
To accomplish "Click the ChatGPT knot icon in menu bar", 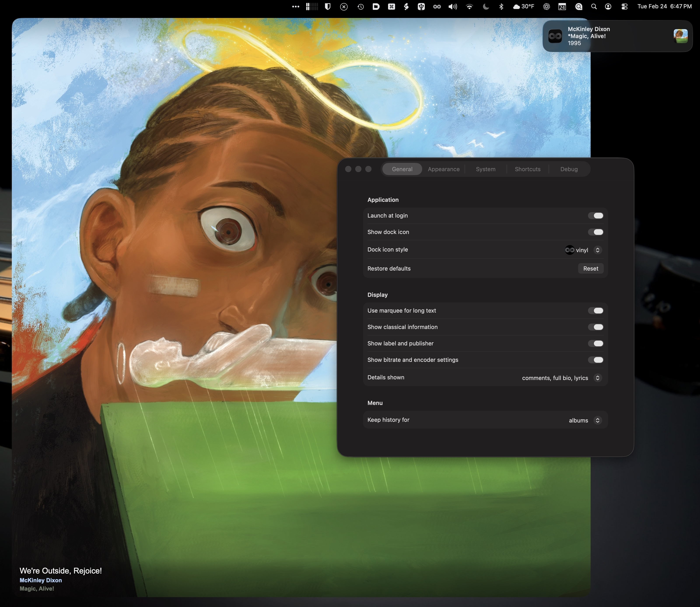I will coord(546,7).
